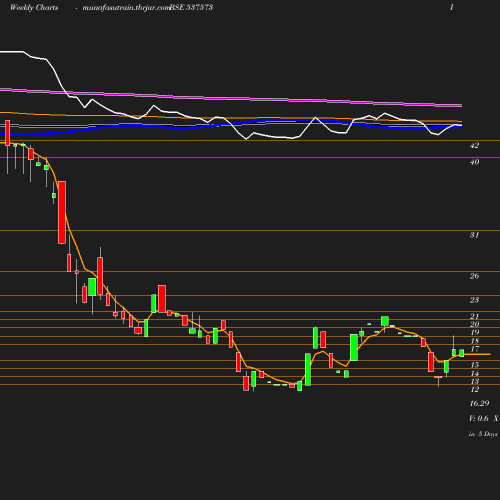Click the 'in 5 Days' label
Screen dimensions: 500x500
483,434
